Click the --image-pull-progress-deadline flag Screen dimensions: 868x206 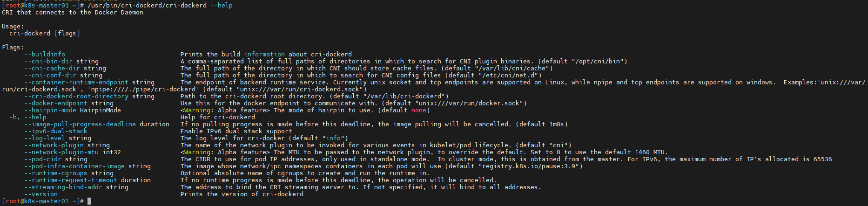pos(80,124)
